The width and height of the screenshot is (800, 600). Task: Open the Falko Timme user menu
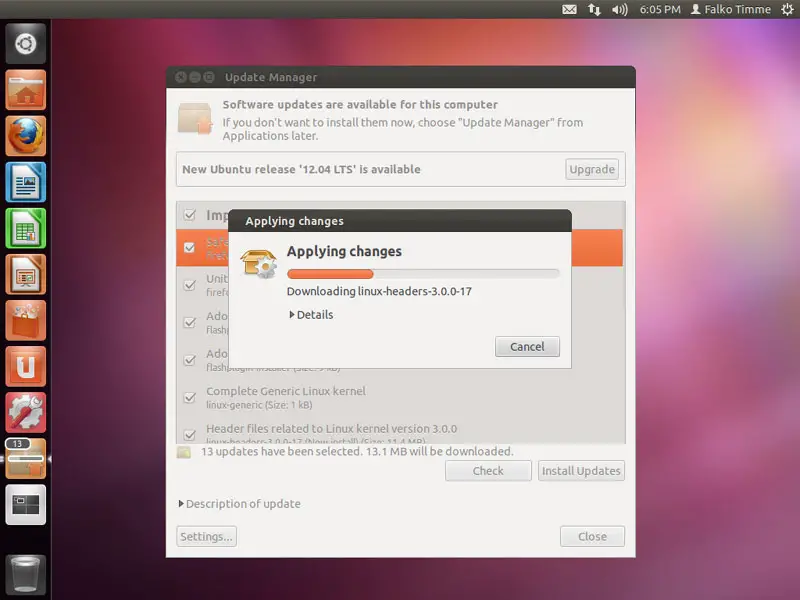[x=731, y=9]
